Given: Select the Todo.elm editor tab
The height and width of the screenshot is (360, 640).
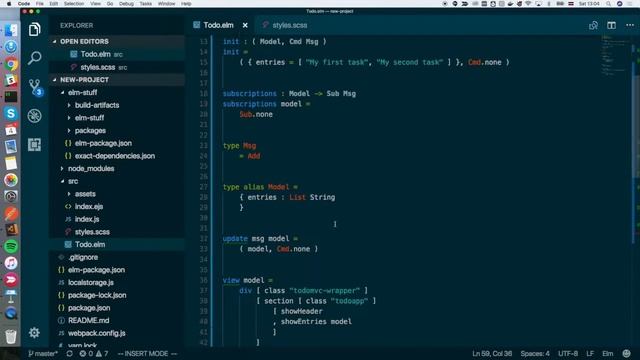Looking at the screenshot, I should click(219, 25).
